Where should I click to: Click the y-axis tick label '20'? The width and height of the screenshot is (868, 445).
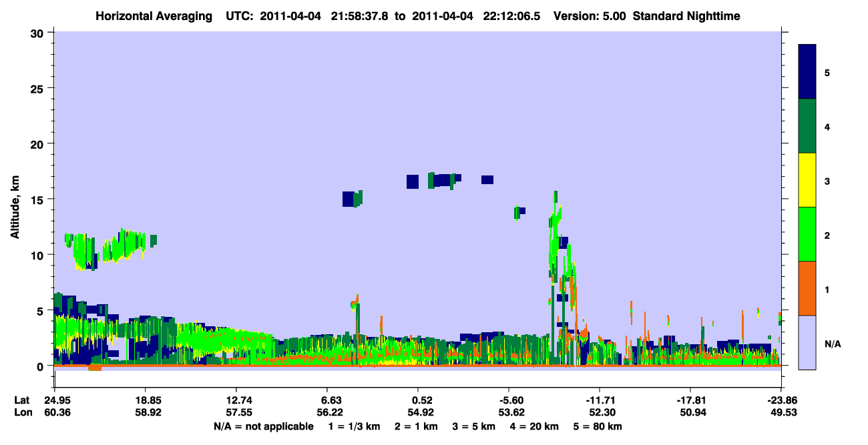coord(38,143)
